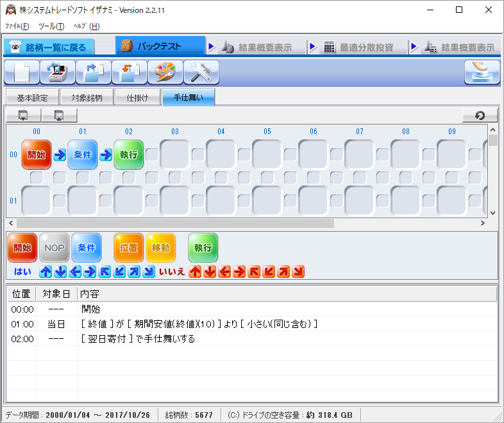Open the paint palette color settings icon

(165, 73)
